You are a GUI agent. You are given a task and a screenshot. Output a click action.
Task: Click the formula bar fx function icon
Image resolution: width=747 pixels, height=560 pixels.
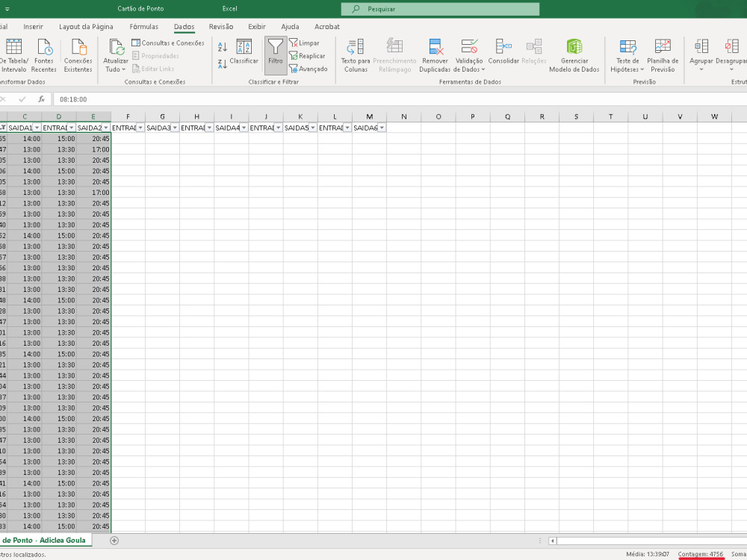(41, 99)
